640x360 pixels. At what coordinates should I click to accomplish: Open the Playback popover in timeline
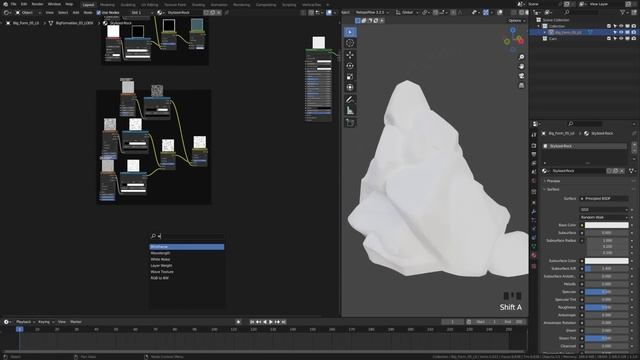(x=25, y=322)
